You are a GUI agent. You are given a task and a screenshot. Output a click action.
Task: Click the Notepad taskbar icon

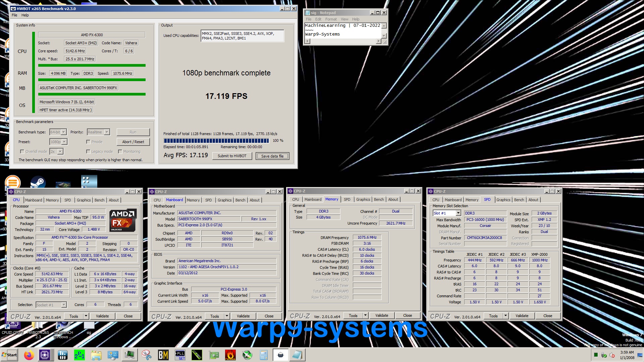(297, 355)
